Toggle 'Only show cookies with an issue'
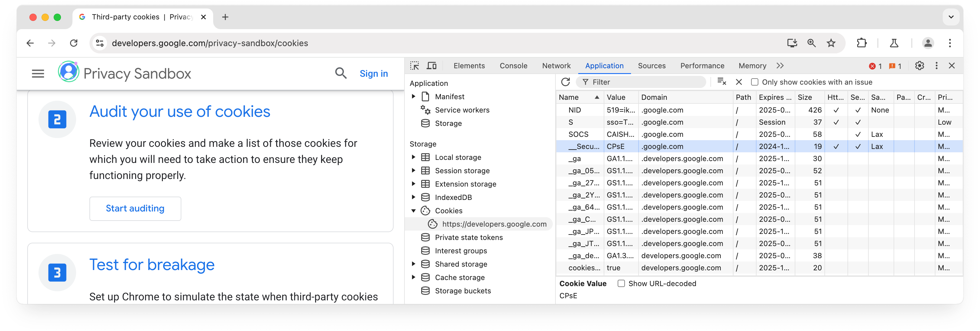The width and height of the screenshot is (980, 331). pos(754,82)
